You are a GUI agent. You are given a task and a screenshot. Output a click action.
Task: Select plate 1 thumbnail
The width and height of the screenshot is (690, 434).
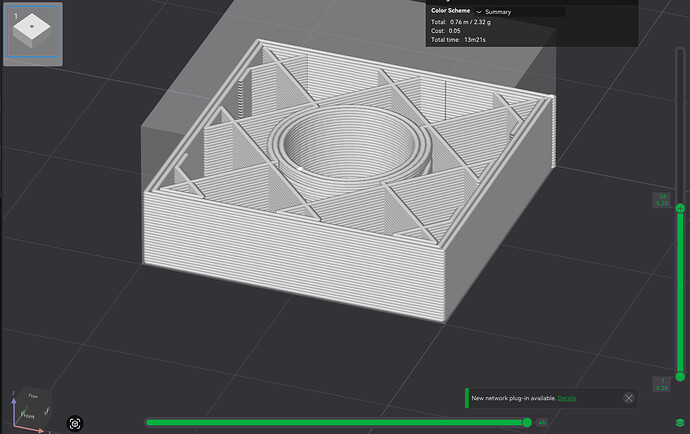click(33, 32)
